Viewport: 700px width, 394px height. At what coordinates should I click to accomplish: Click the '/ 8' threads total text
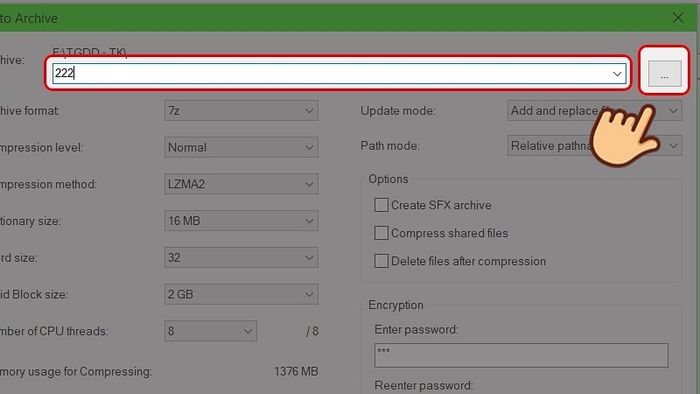tap(312, 331)
